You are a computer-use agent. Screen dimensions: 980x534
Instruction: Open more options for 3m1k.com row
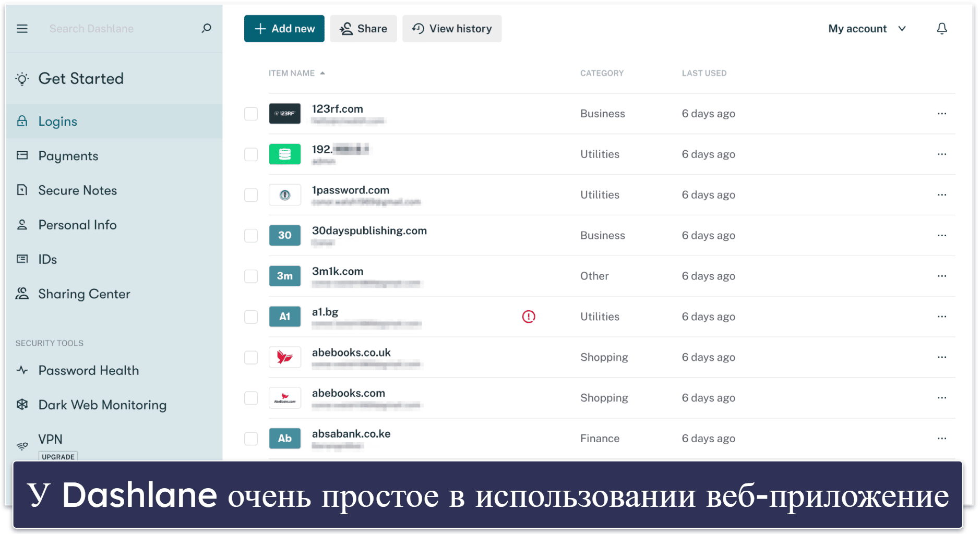[942, 276]
